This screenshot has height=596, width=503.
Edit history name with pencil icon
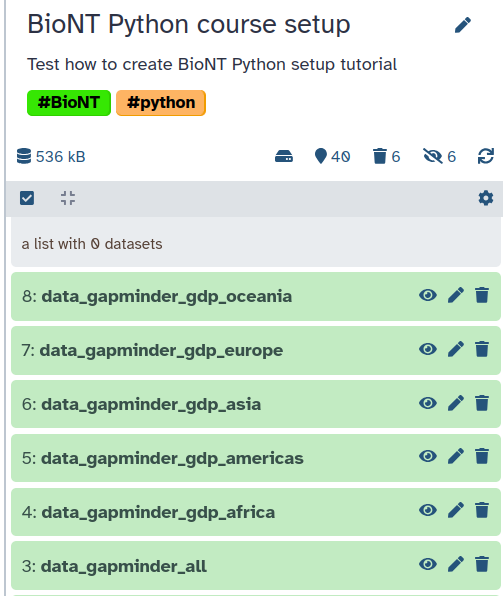[x=463, y=25]
